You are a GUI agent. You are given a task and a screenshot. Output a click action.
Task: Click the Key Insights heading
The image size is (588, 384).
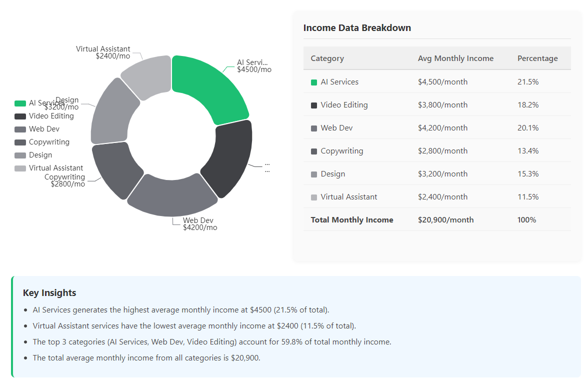click(49, 293)
